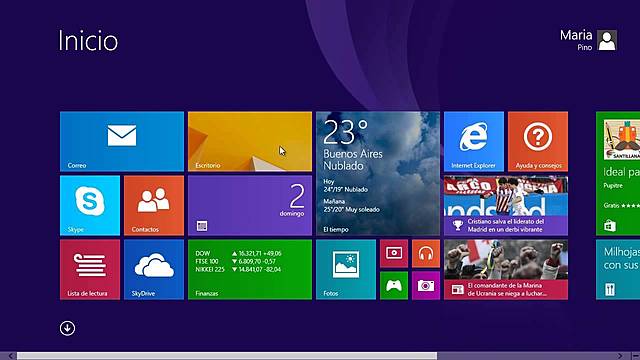640x360 pixels.
Task: Click the news icon on Ucrania tile
Action: point(458,289)
